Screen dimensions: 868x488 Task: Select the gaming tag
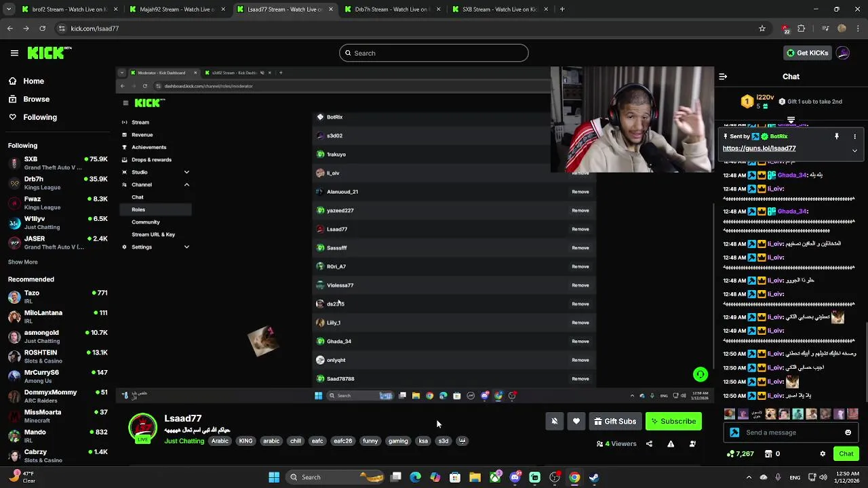tap(398, 441)
